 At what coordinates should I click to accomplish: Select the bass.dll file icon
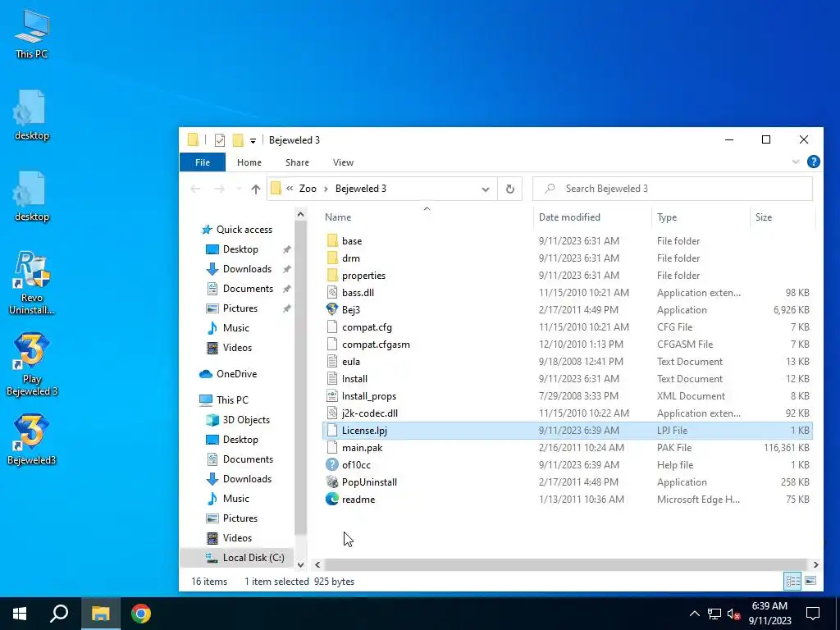tap(332, 293)
